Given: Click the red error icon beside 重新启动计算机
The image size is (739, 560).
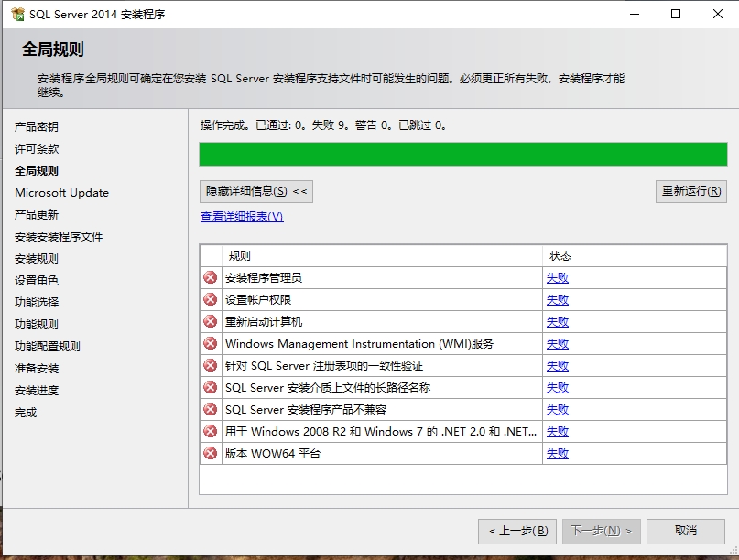Looking at the screenshot, I should 211,321.
